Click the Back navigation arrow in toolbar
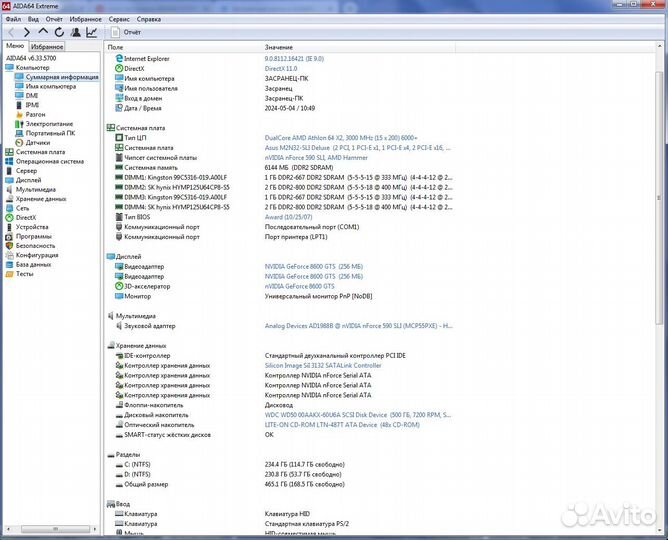668x540 pixels. [x=11, y=32]
